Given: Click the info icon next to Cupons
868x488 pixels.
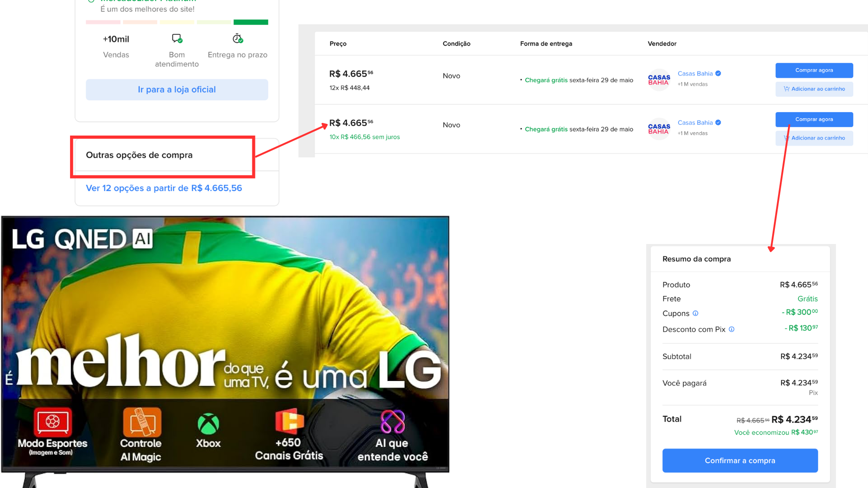Looking at the screenshot, I should 695,313.
